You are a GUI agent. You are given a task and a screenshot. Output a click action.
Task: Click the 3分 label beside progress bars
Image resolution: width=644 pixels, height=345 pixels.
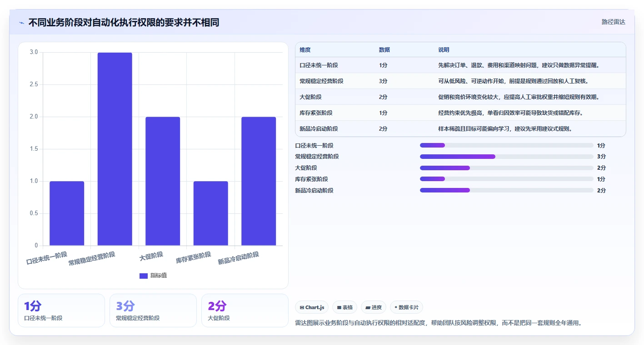pyautogui.click(x=601, y=157)
